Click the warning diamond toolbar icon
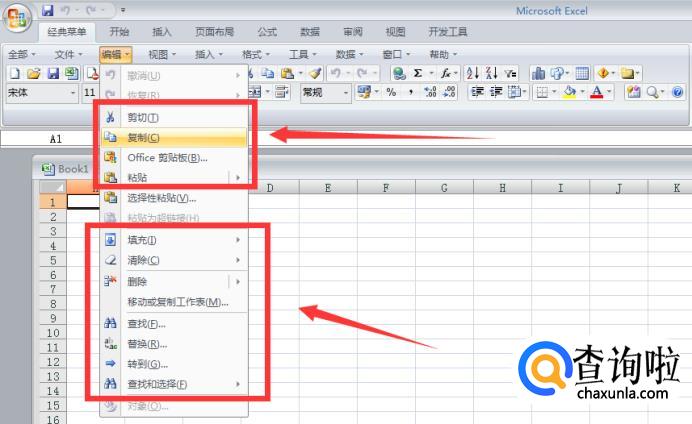The width and height of the screenshot is (692, 424). click(x=603, y=73)
